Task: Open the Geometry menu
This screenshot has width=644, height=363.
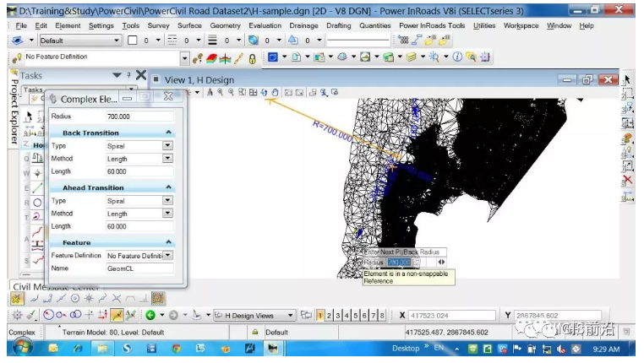Action: [225, 25]
